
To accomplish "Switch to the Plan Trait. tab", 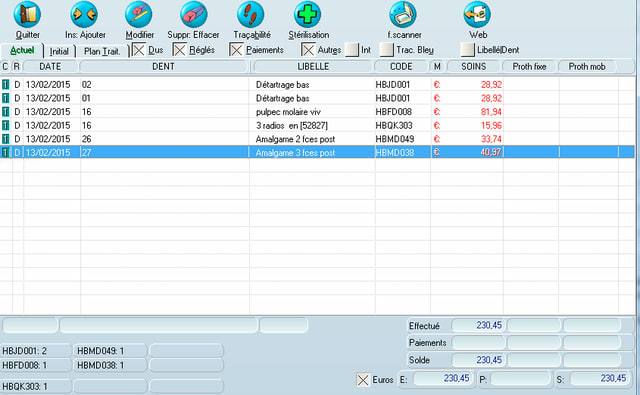I will [x=102, y=51].
